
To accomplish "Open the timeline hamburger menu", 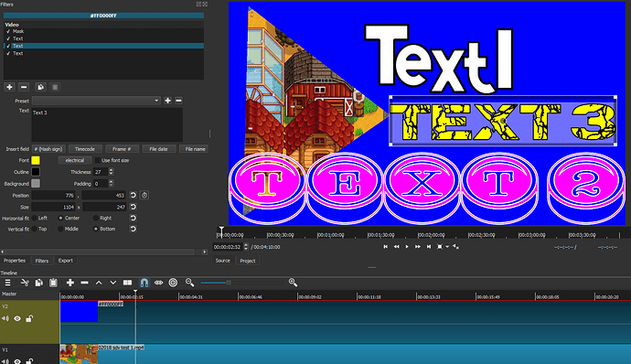I will [7, 283].
